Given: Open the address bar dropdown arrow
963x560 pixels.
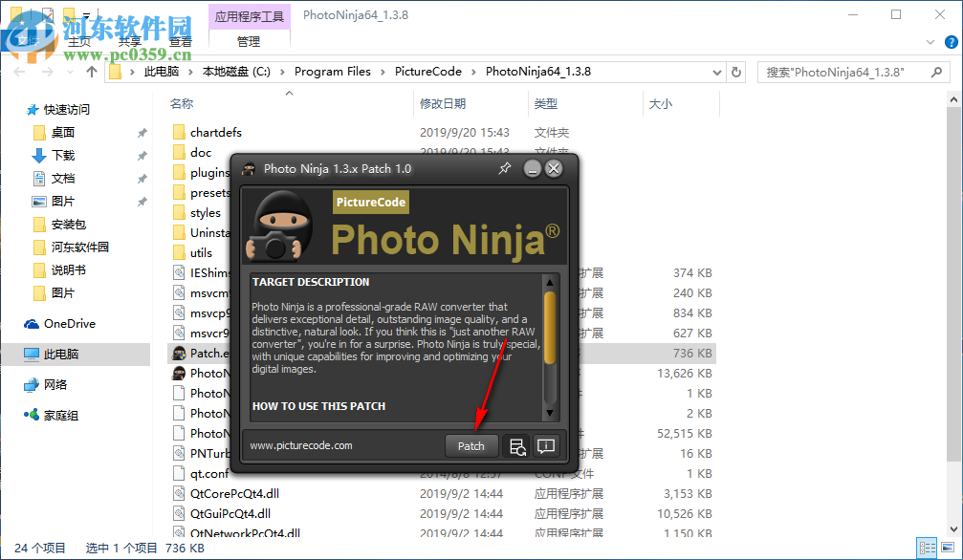Looking at the screenshot, I should pos(716,71).
